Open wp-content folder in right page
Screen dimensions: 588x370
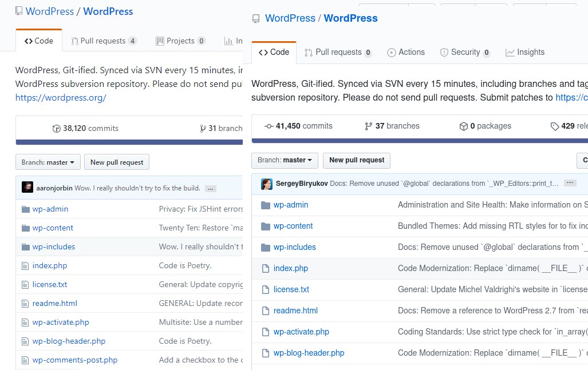(x=293, y=226)
